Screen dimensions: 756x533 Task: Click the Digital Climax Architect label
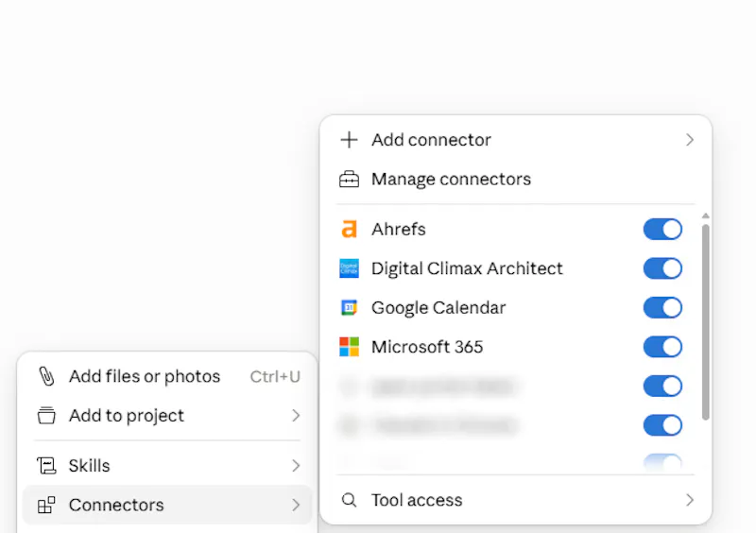467,268
